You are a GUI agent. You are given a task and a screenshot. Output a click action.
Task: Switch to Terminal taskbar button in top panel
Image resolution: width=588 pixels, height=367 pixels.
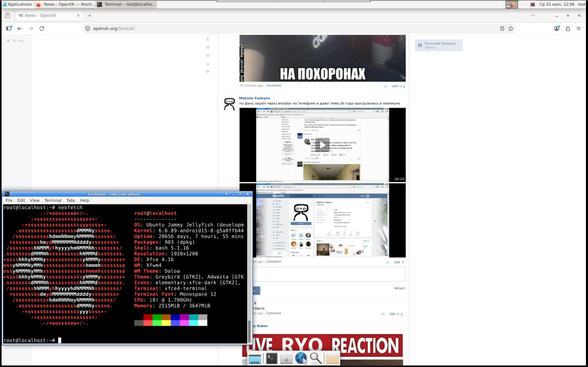click(x=126, y=4)
